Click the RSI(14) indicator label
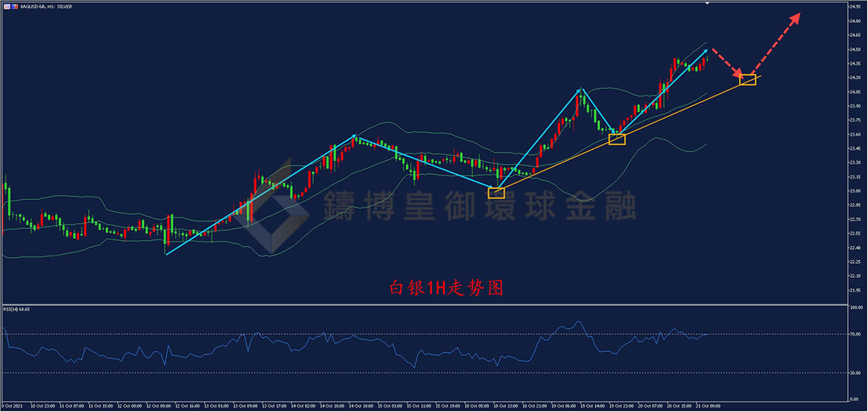This screenshot has width=868, height=412. 15,308
